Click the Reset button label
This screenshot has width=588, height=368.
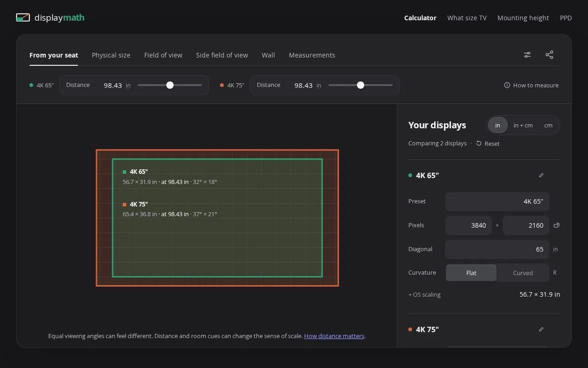(492, 144)
